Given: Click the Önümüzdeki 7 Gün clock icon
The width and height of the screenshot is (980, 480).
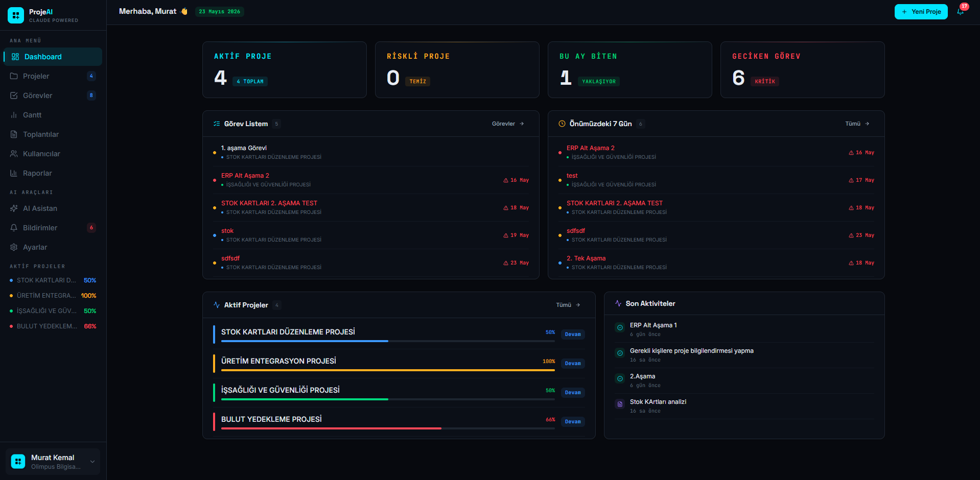Looking at the screenshot, I should click(562, 124).
